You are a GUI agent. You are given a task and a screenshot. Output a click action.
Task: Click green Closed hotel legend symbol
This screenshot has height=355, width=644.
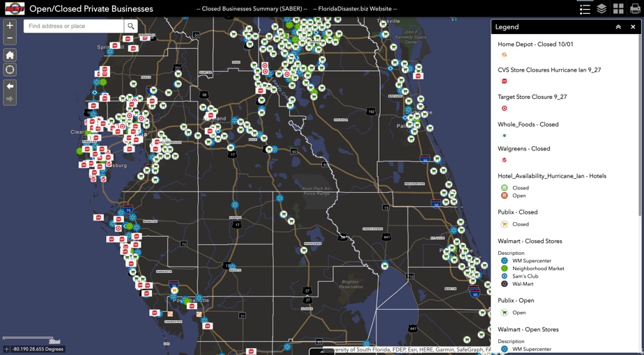(505, 187)
